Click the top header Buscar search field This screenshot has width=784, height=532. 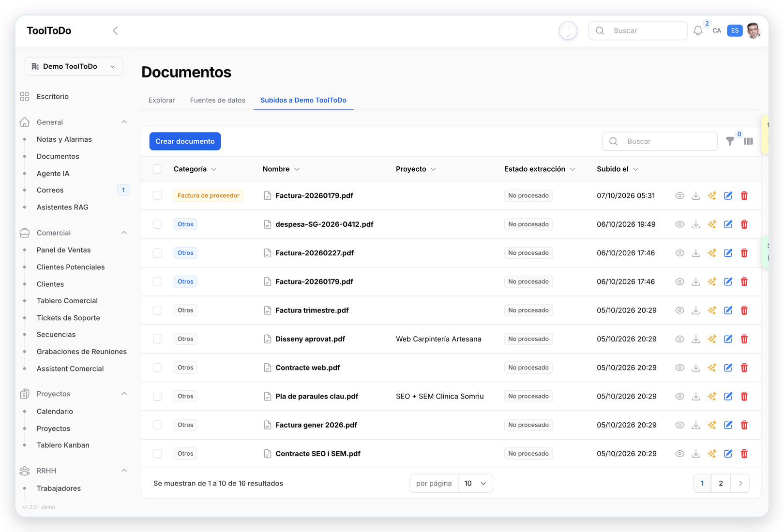[x=638, y=30]
